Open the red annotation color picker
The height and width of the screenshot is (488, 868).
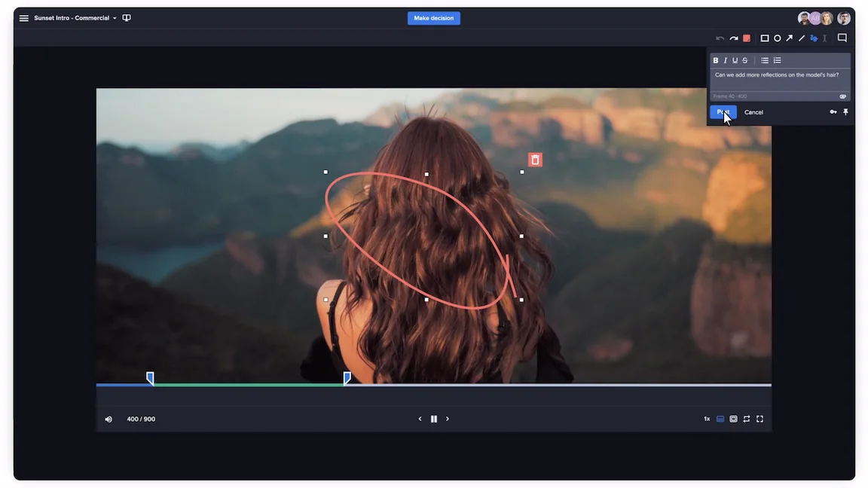click(747, 38)
